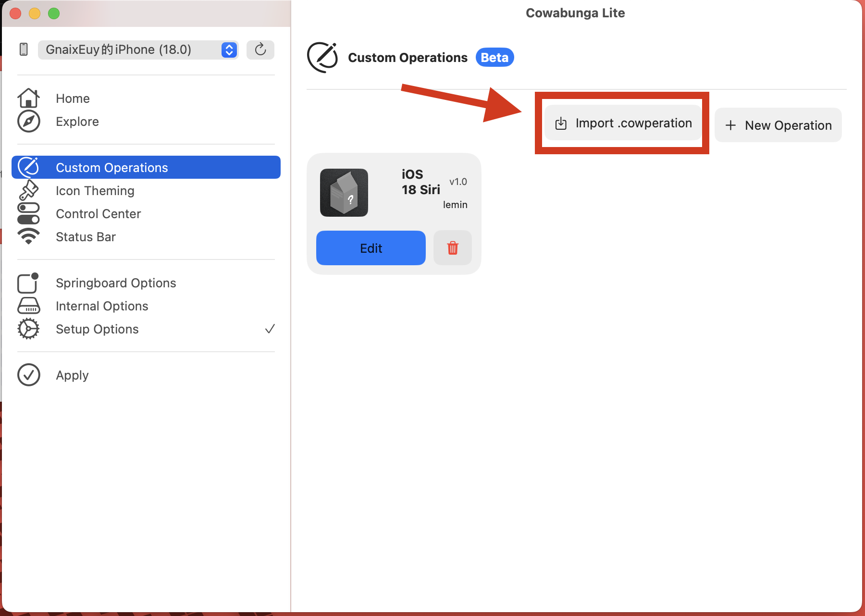Screen dimensions: 865x616
Task: Click the Status Bar wifi icon
Action: [28, 236]
